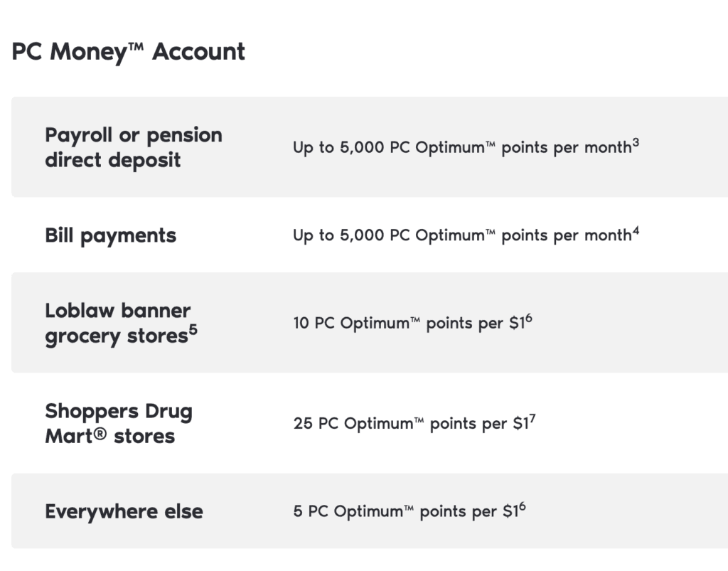Click the PC Money Account heading
The image size is (728, 571).
click(128, 52)
